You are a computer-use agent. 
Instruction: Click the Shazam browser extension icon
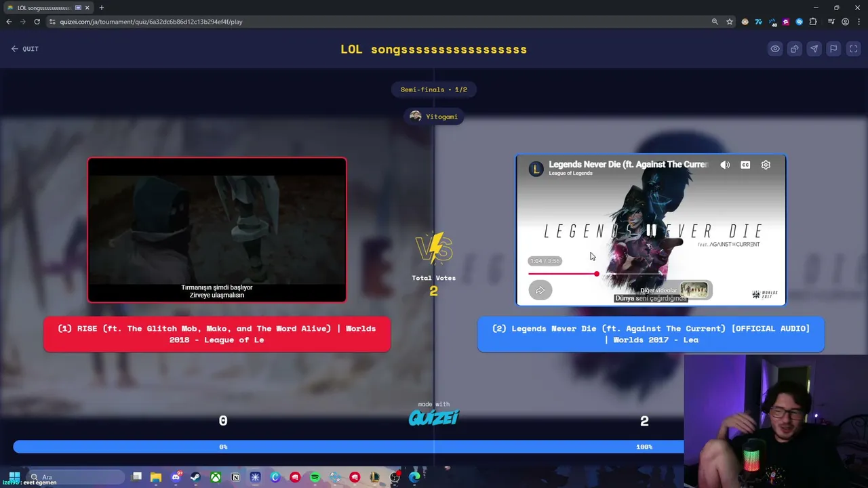point(800,22)
